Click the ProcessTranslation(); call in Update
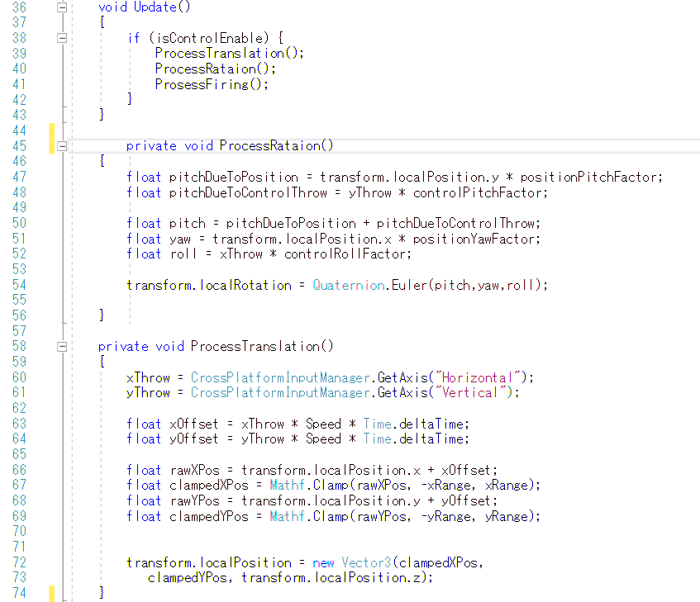700x602 pixels. [230, 54]
